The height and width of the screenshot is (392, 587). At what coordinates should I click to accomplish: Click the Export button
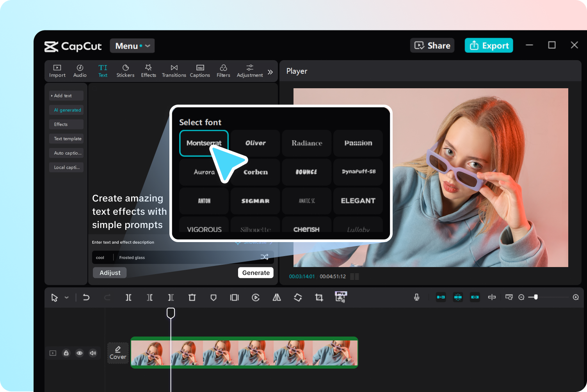[489, 45]
